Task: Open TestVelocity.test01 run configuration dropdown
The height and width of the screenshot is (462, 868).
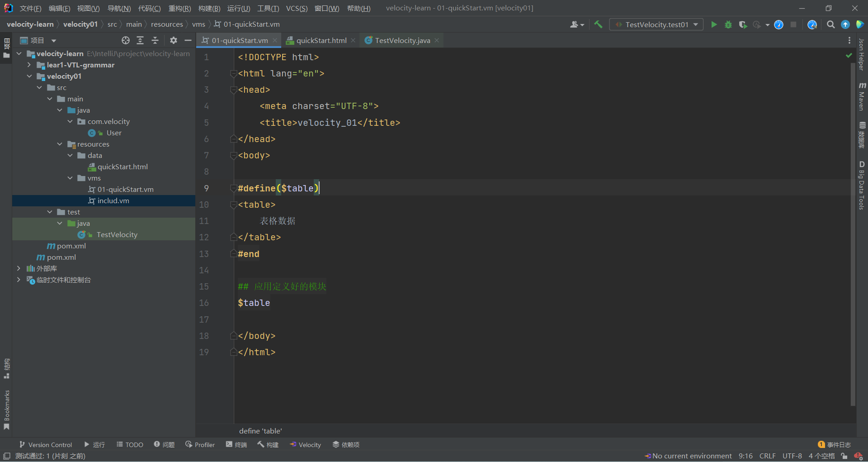Action: (x=656, y=24)
